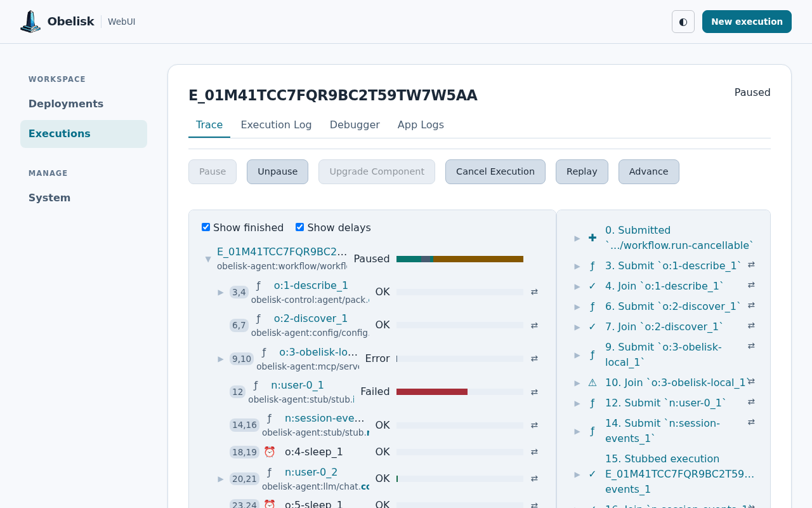The width and height of the screenshot is (812, 508).
Task: Click the Replay button
Action: (582, 171)
